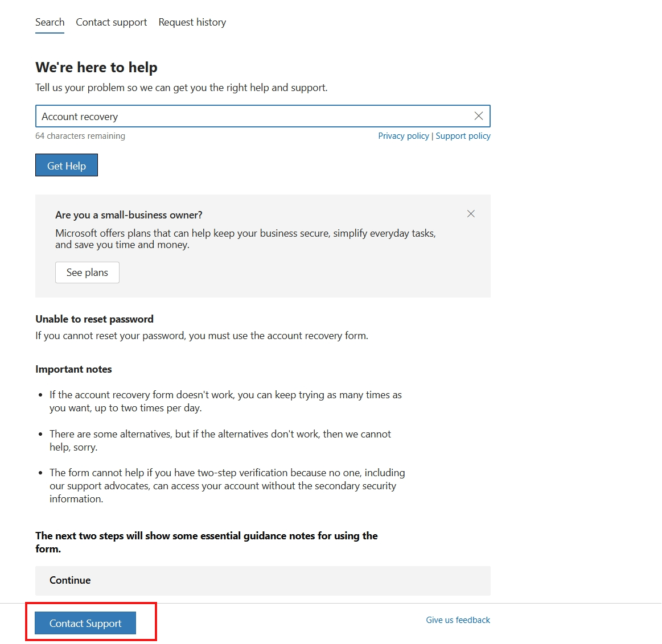Open the Privacy policy link
This screenshot has height=644, width=662.
tap(403, 136)
